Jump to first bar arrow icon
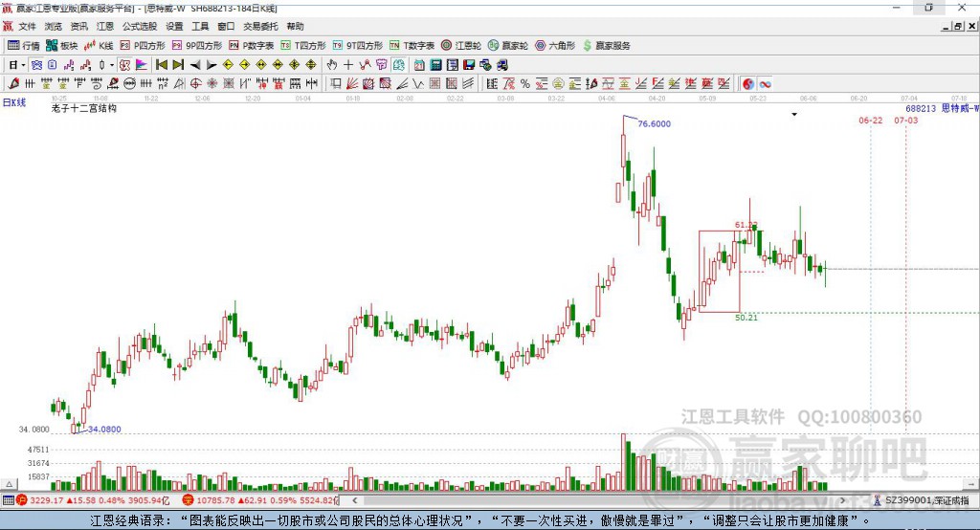 pyautogui.click(x=161, y=65)
